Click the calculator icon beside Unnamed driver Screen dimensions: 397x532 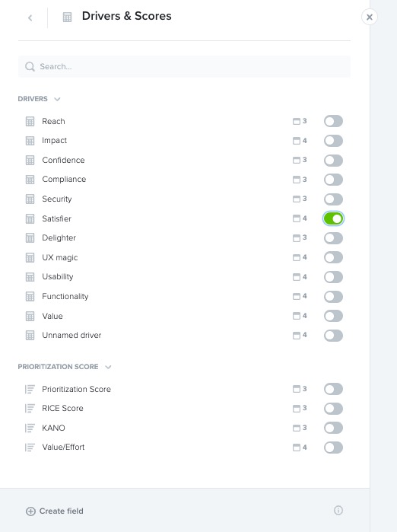tap(30, 335)
